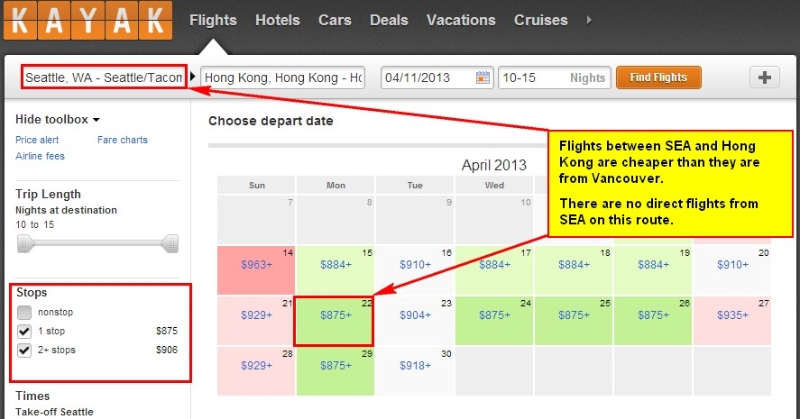800x419 pixels.
Task: Click the right handle of nights slider
Action: coord(170,243)
